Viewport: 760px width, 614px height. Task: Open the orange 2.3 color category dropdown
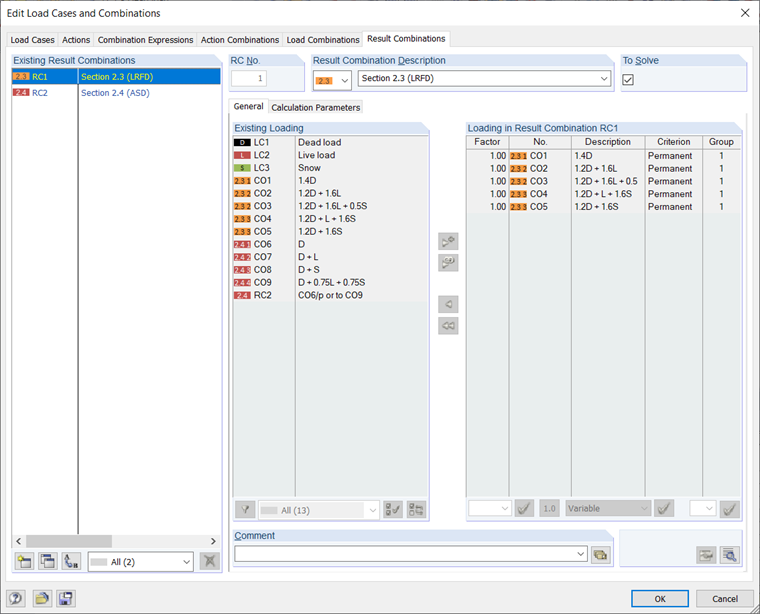332,80
